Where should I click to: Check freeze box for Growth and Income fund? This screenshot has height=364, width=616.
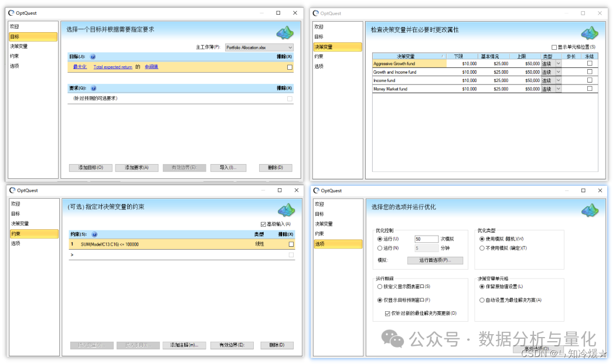coord(590,72)
